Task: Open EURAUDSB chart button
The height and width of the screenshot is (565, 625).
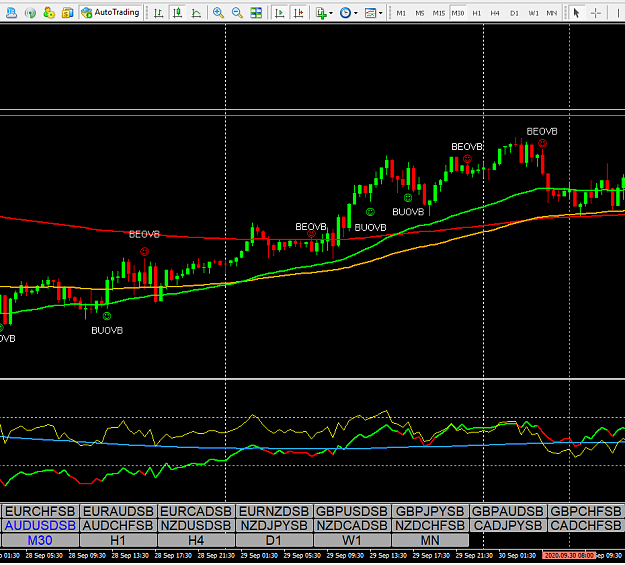Action: click(118, 511)
